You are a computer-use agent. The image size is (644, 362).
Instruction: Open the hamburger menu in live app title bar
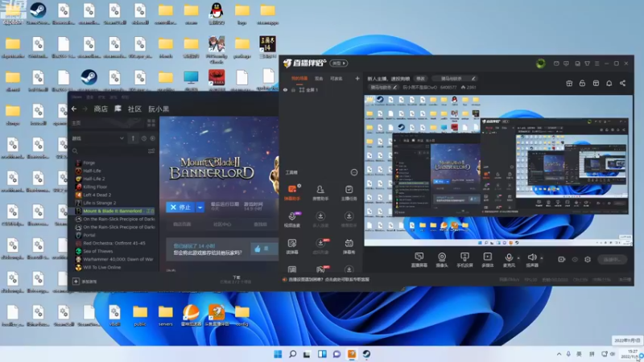pyautogui.click(x=597, y=64)
